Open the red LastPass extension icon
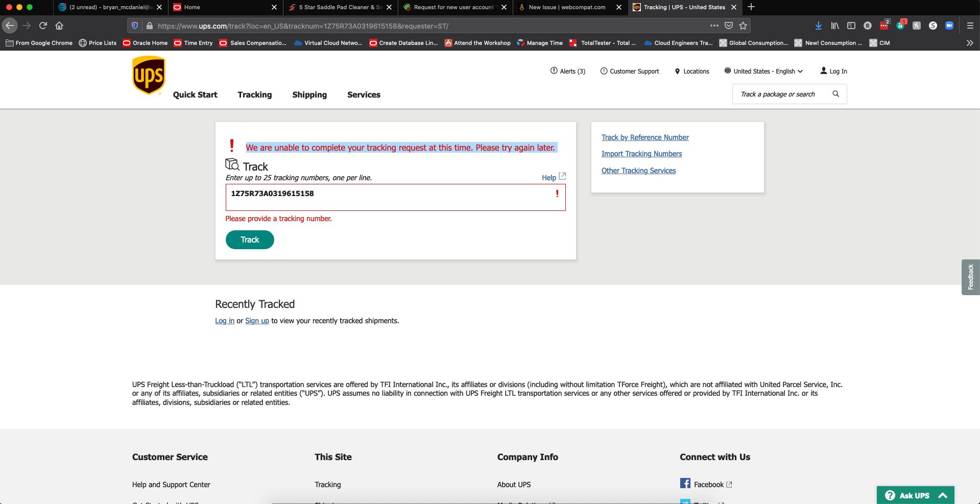980x504 pixels. [884, 26]
